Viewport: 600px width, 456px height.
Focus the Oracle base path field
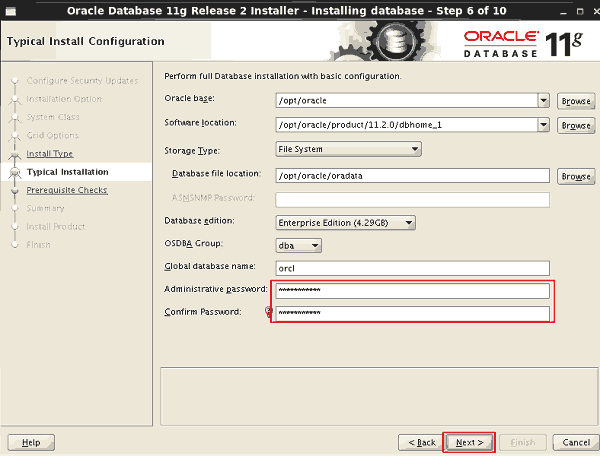point(406,101)
